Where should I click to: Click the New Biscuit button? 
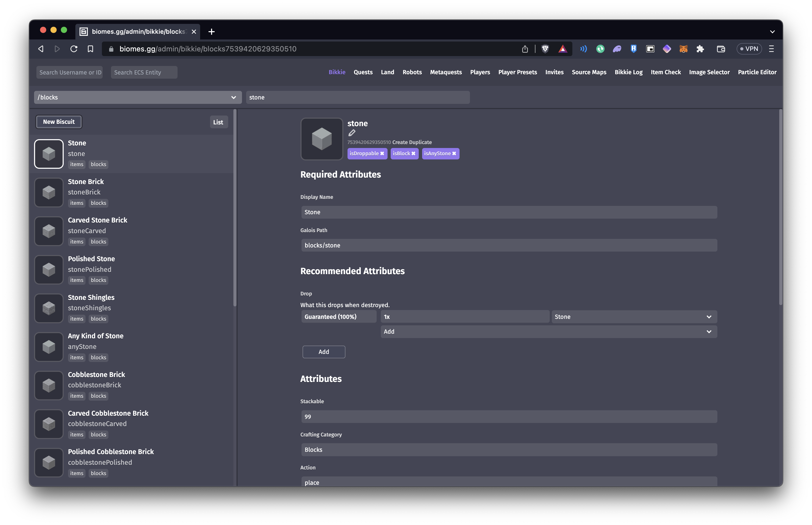point(59,122)
